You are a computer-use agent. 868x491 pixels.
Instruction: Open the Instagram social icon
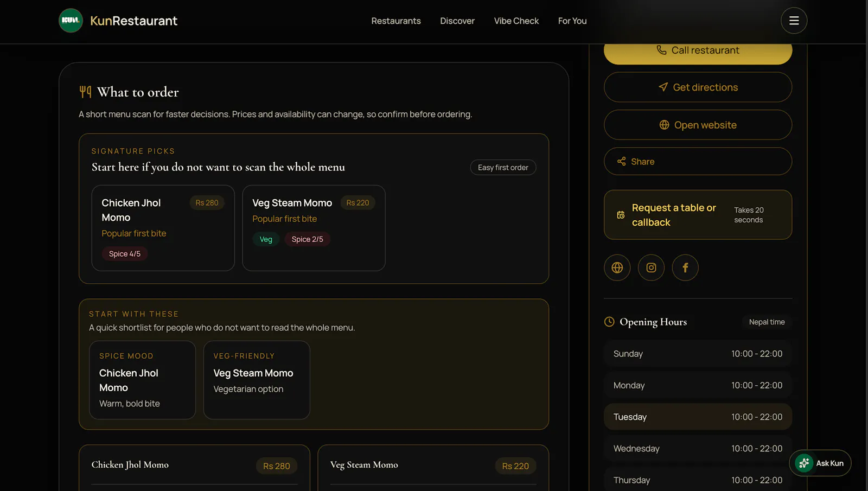pyautogui.click(x=651, y=267)
